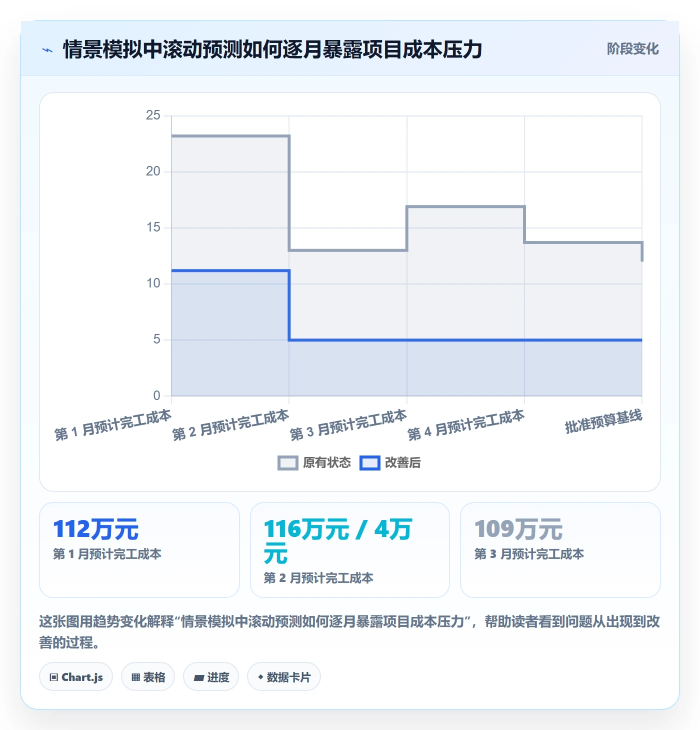The width and height of the screenshot is (700, 730).
Task: Select the 数据卡片 tag text
Action: pyautogui.click(x=288, y=677)
